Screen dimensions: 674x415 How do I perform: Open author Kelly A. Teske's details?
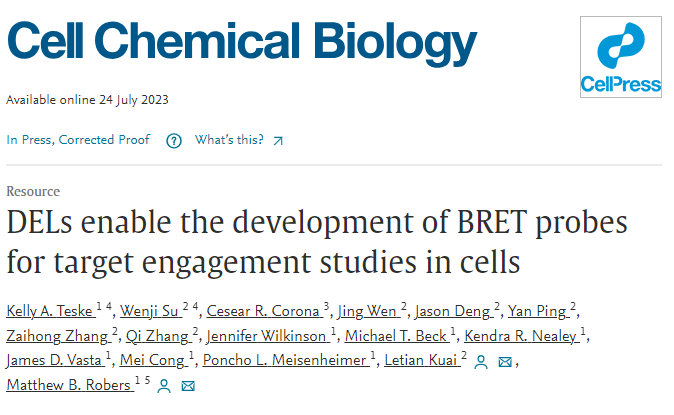coord(45,313)
